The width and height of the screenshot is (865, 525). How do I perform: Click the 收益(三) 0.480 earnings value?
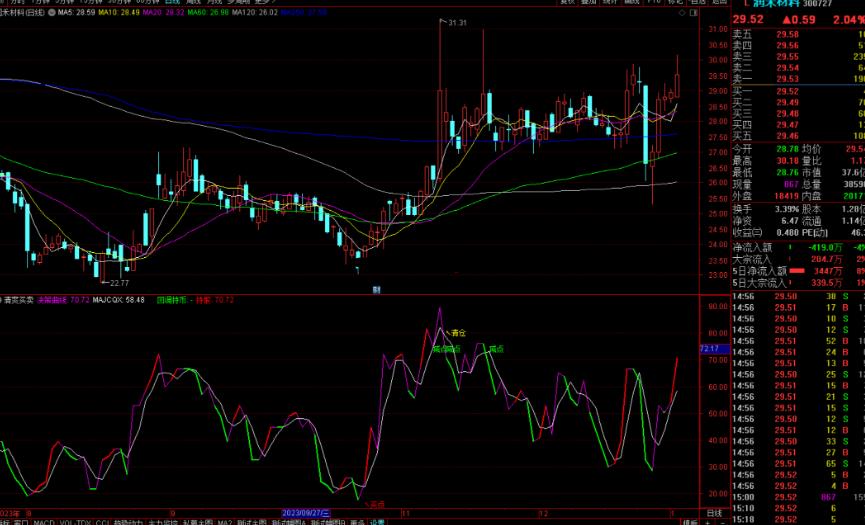tap(787, 233)
